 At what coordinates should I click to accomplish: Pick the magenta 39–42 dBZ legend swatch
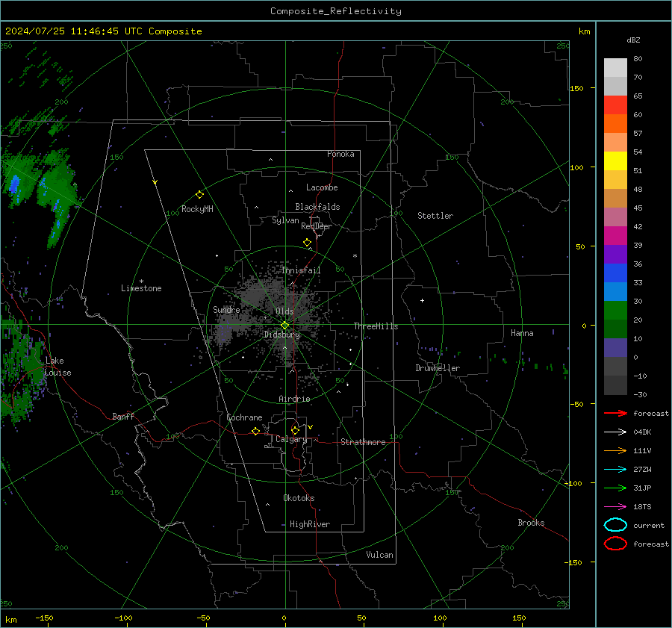[615, 236]
